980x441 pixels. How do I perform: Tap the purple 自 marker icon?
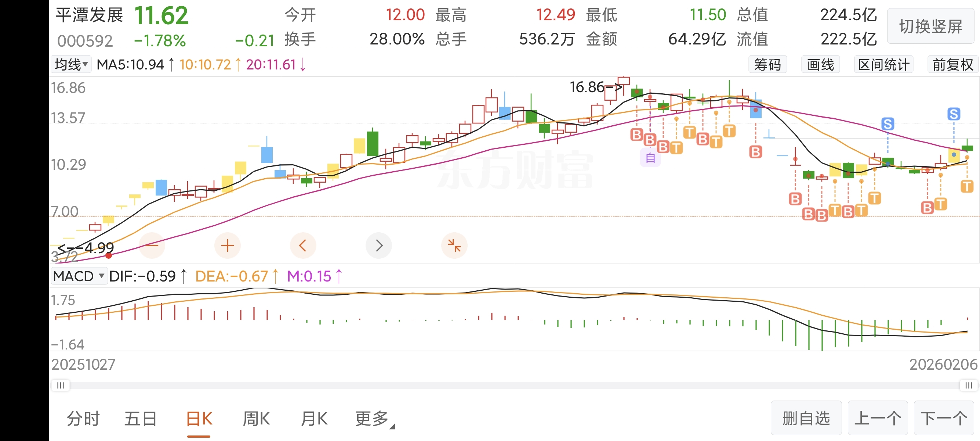pos(650,158)
